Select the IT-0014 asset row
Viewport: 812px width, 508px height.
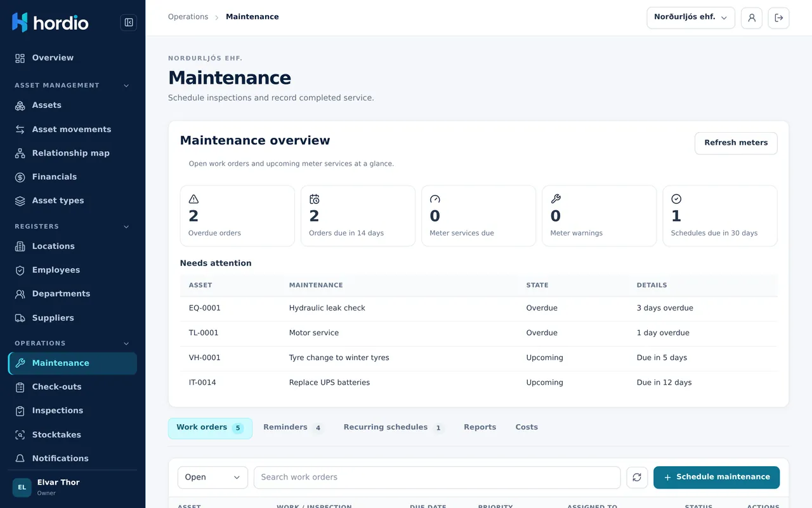click(x=479, y=382)
